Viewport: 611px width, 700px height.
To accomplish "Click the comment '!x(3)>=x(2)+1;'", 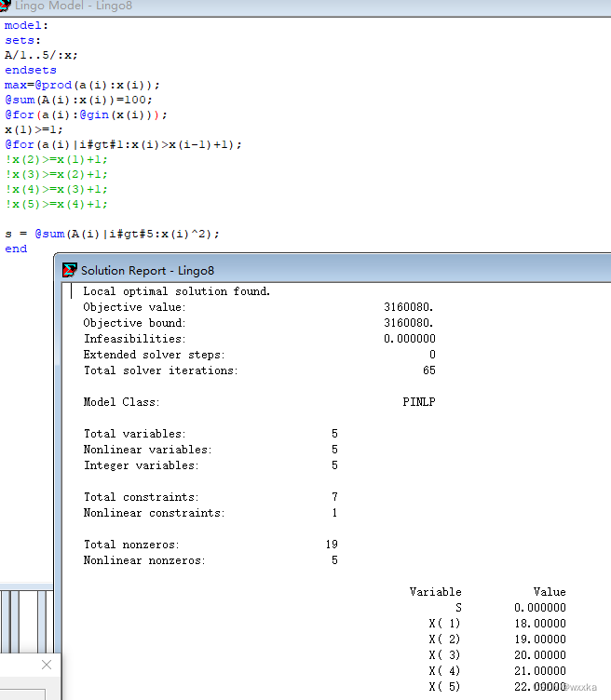I will tap(56, 175).
